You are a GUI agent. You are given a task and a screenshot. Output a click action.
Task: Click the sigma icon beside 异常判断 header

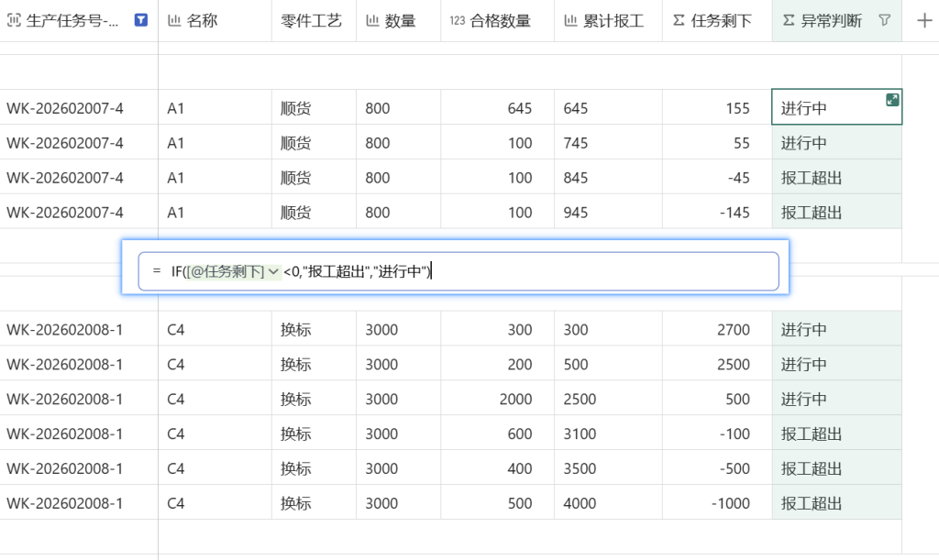point(789,21)
